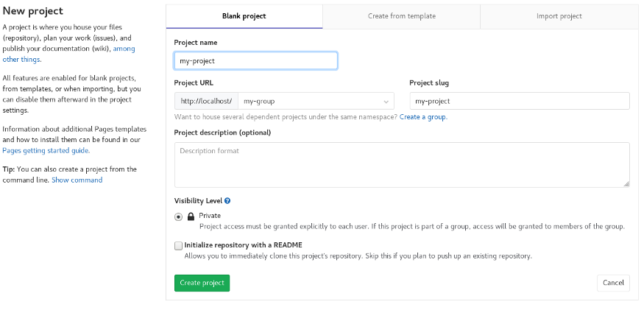Click the Project description text area
Screen dimensions: 644x310
[401, 164]
